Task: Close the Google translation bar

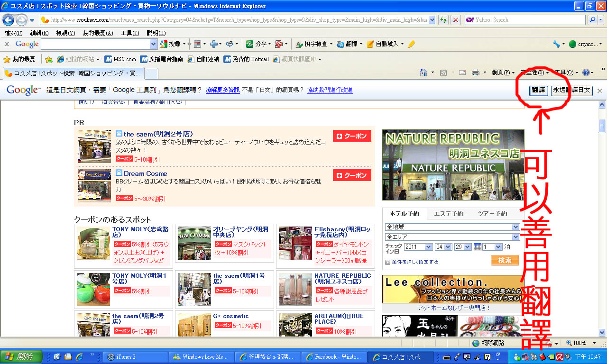Action: click(x=599, y=91)
